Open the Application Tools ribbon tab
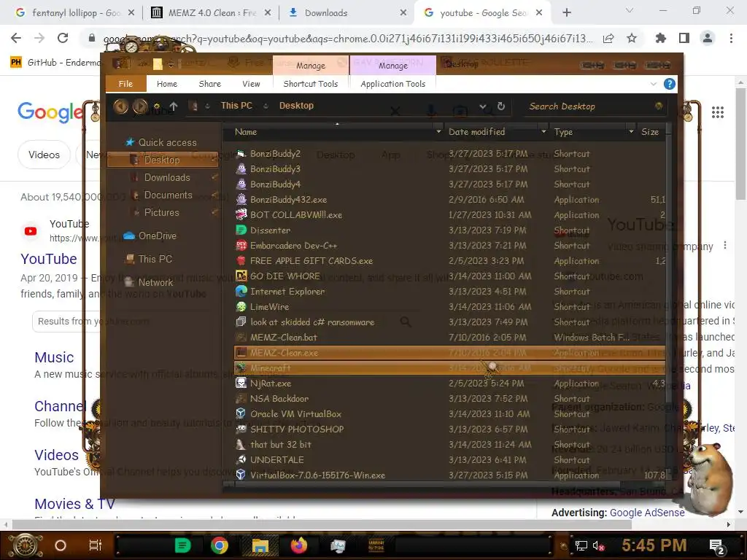747x560 pixels. tap(393, 84)
